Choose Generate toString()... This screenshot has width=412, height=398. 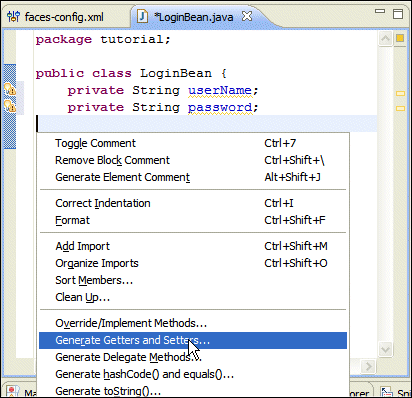point(193,391)
